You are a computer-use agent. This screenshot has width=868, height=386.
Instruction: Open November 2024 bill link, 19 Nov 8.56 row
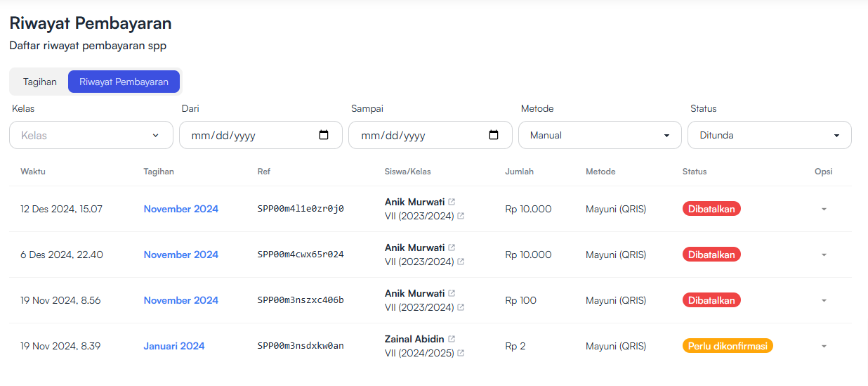click(x=181, y=300)
